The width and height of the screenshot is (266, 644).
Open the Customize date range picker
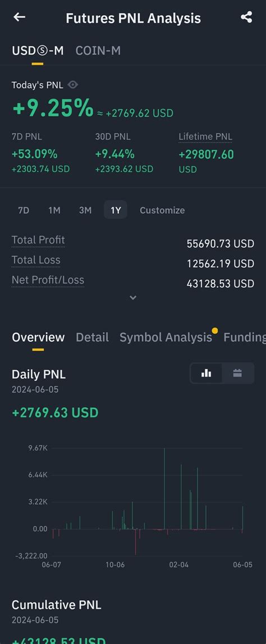click(162, 210)
